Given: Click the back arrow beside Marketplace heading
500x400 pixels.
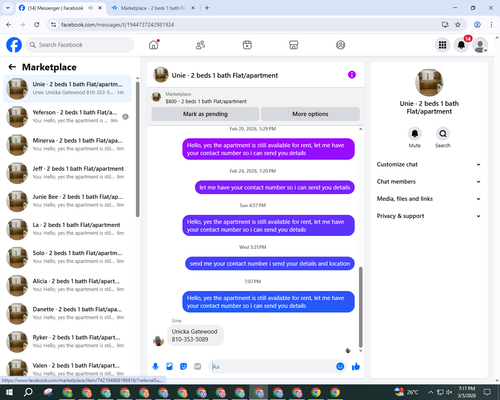Looking at the screenshot, I should click(12, 67).
